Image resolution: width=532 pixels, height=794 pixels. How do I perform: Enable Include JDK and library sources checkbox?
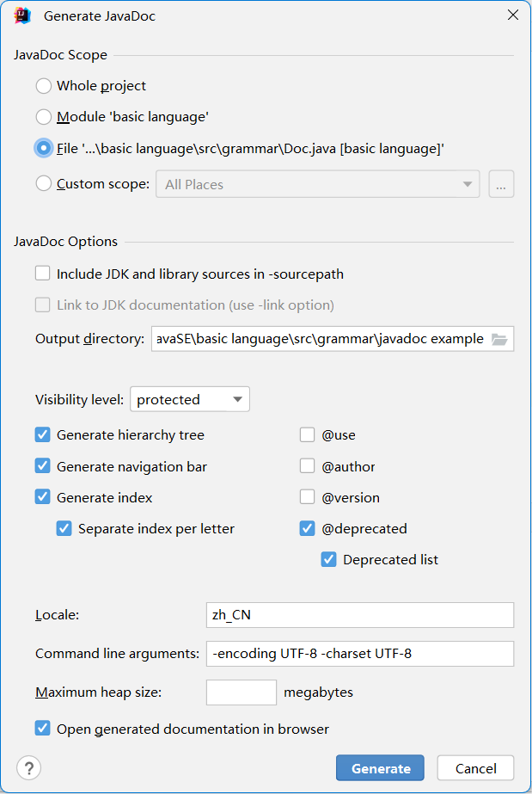coord(42,274)
